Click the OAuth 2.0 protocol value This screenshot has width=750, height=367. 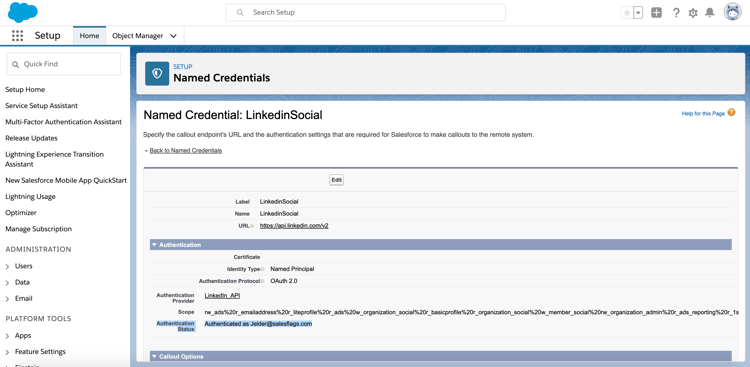(x=284, y=281)
